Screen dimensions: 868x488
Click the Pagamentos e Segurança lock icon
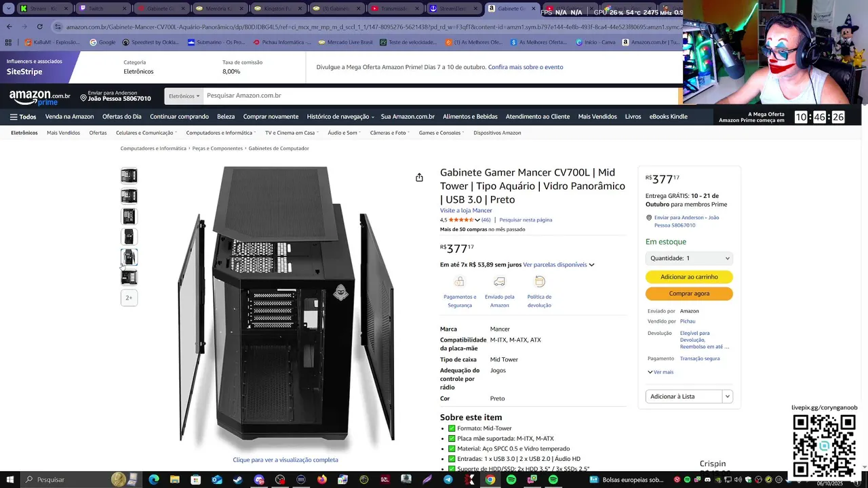click(460, 281)
